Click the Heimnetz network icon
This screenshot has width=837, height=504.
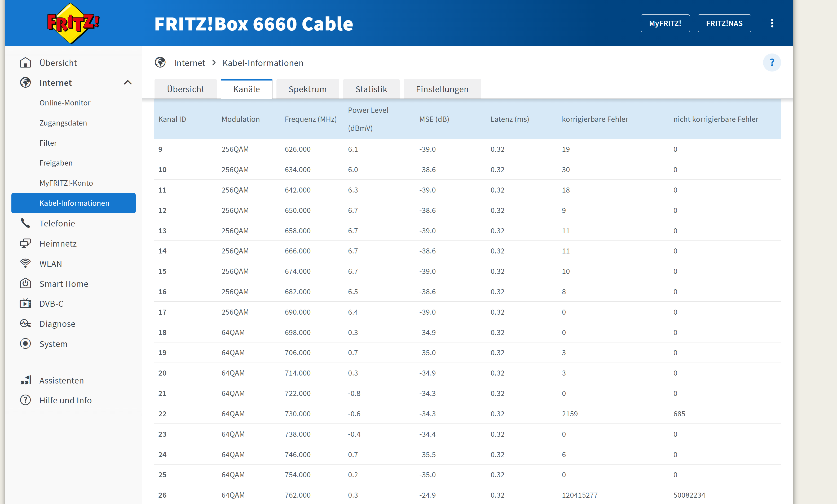click(x=25, y=243)
